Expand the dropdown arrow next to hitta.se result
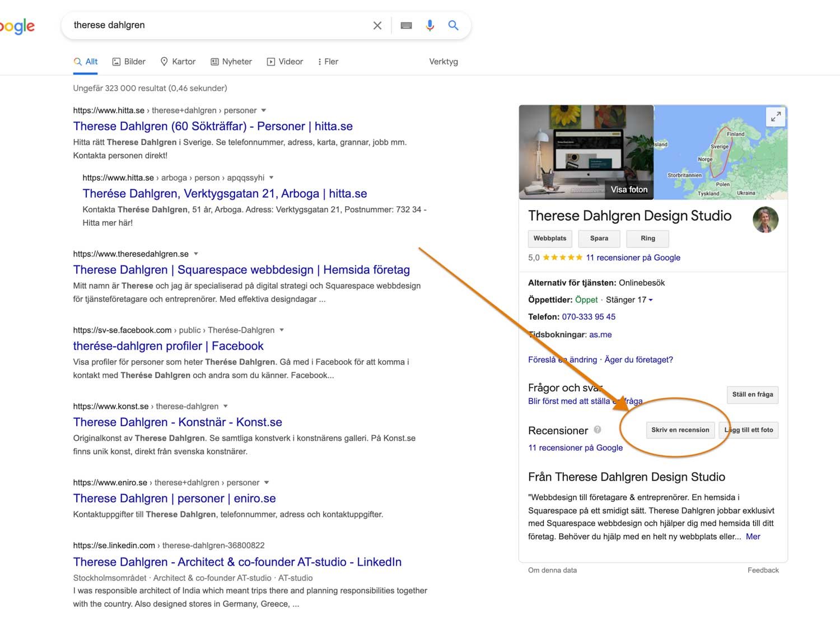 tap(263, 110)
